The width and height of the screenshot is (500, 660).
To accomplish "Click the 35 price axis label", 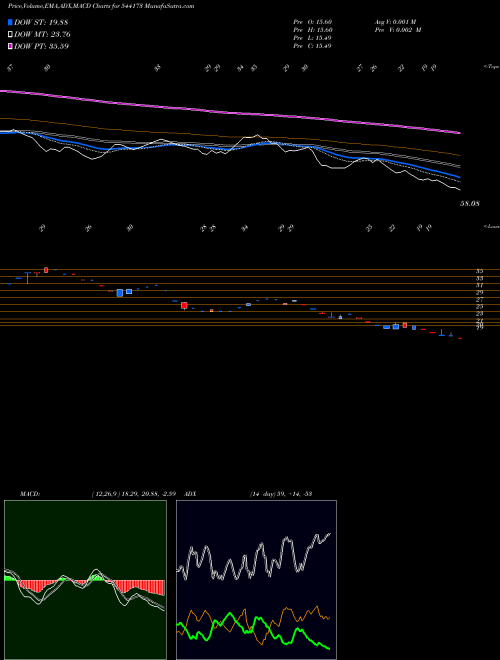I will (479, 271).
